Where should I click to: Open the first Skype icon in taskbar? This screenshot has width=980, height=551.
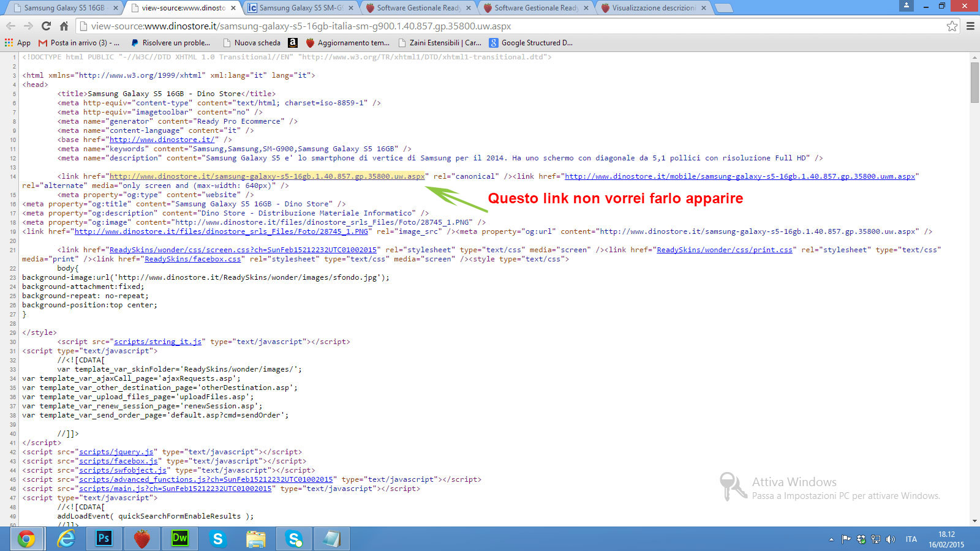pyautogui.click(x=217, y=539)
